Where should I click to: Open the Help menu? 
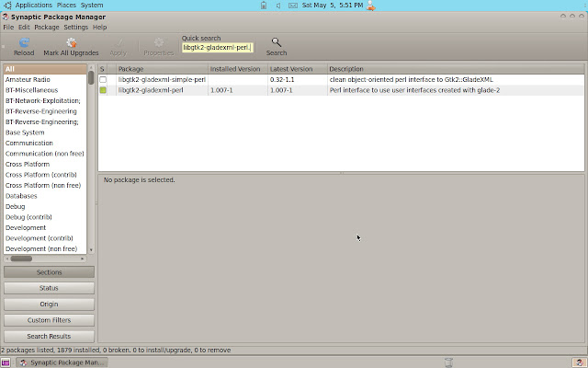tap(99, 27)
